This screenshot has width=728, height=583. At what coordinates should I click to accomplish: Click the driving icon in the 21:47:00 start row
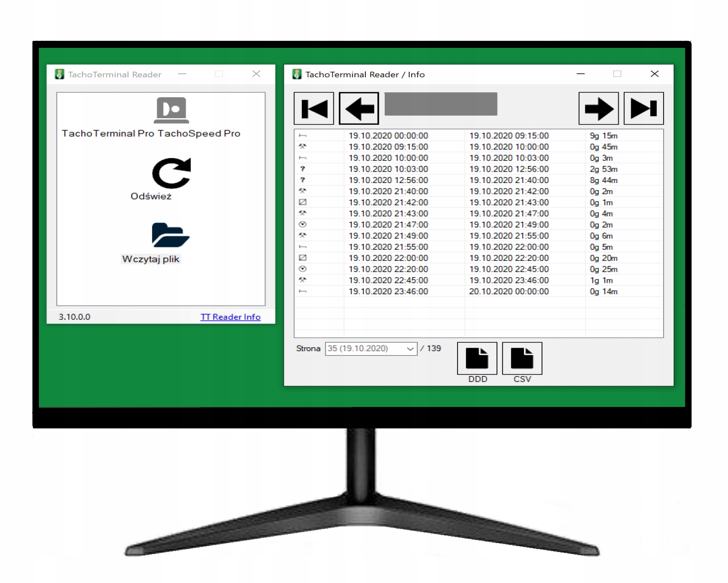coord(302,224)
